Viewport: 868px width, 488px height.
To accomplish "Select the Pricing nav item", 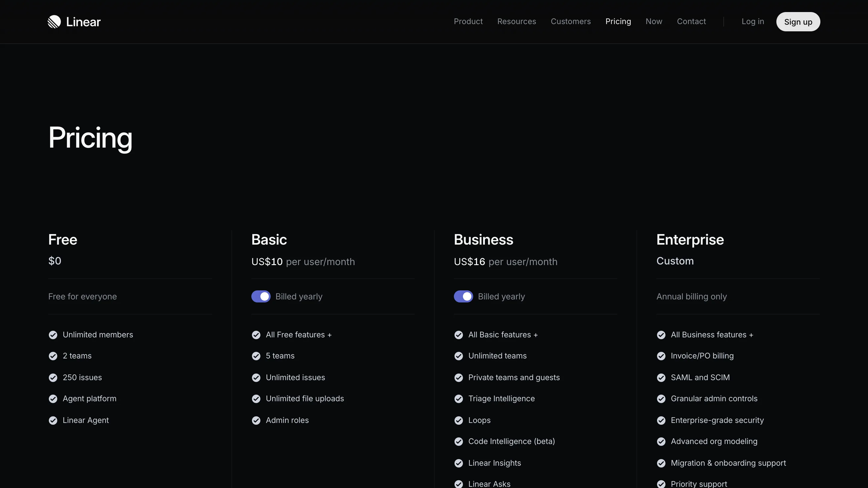I will (618, 21).
